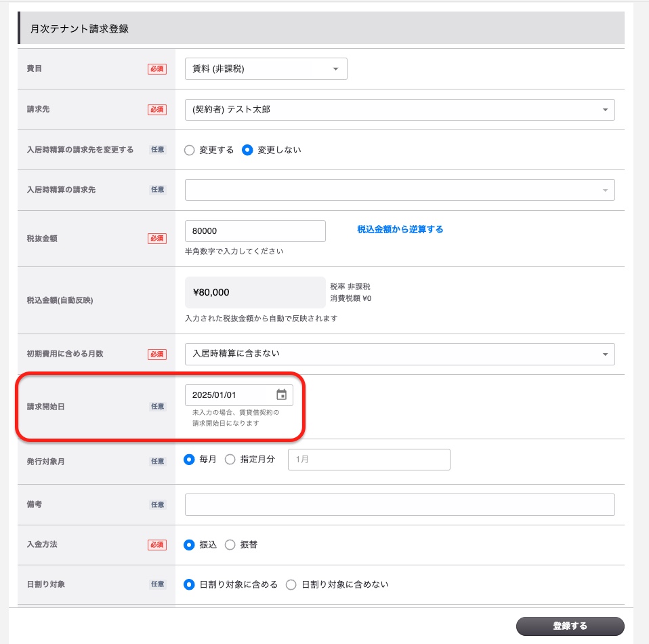Click the 消費税額 ¥0 text
The image size is (649, 644).
(x=350, y=298)
